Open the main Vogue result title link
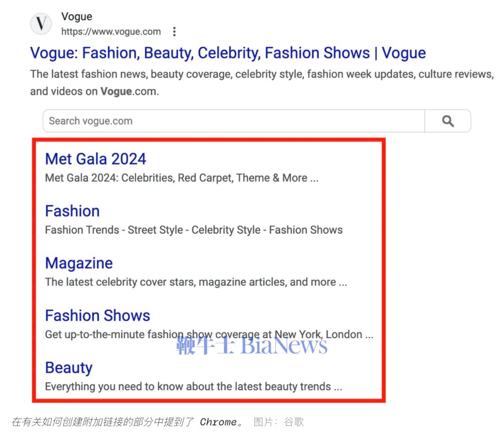 (x=228, y=53)
